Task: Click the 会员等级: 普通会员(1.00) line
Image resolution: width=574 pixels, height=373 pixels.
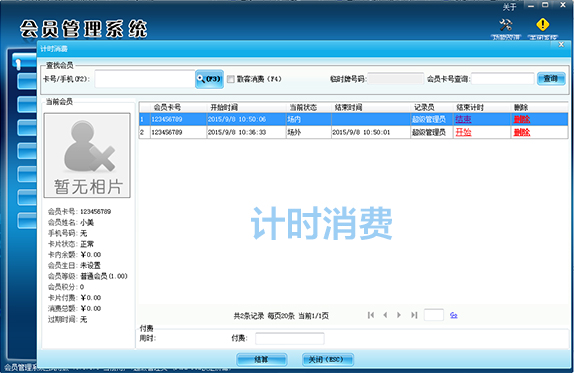Action: 88,276
